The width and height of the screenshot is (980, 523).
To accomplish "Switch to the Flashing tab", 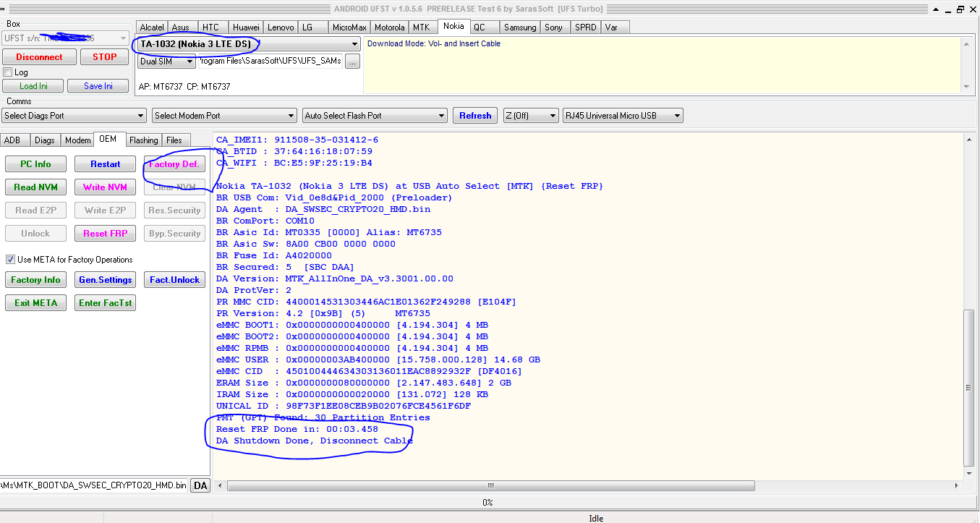I will 144,140.
